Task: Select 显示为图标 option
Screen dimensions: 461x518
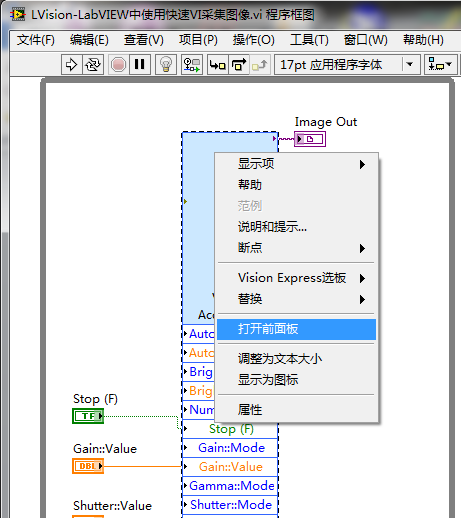Action: [x=296, y=380]
